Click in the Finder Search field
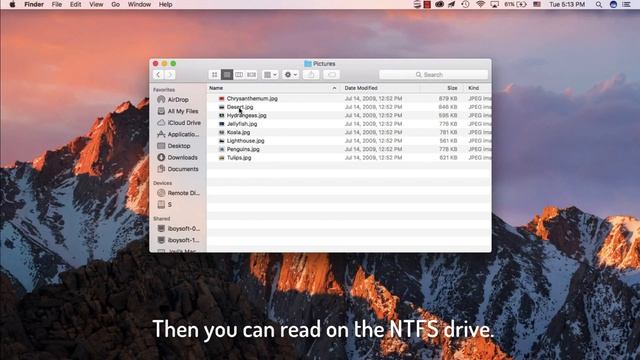The width and height of the screenshot is (640, 360). (x=433, y=75)
